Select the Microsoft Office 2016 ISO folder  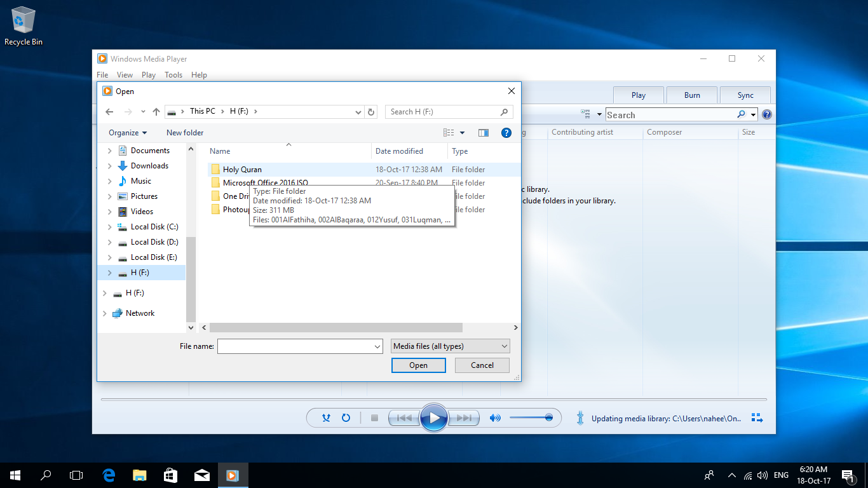(x=265, y=183)
